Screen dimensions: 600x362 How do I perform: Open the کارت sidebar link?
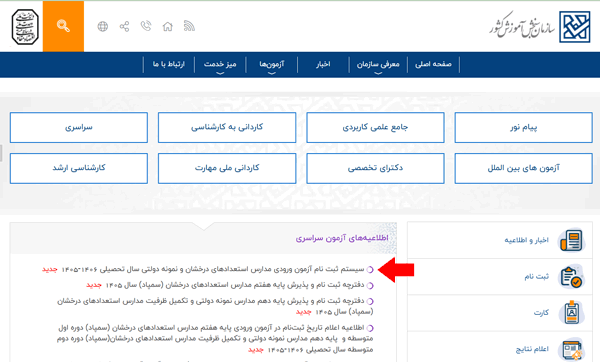tap(541, 313)
